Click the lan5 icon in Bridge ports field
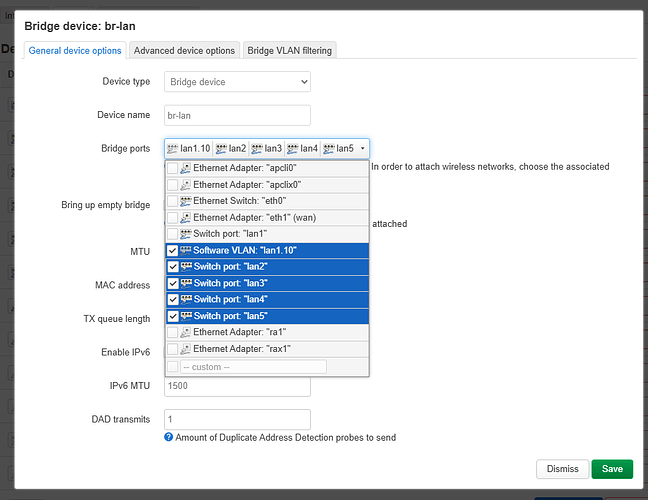The height and width of the screenshot is (500, 648). tap(329, 149)
